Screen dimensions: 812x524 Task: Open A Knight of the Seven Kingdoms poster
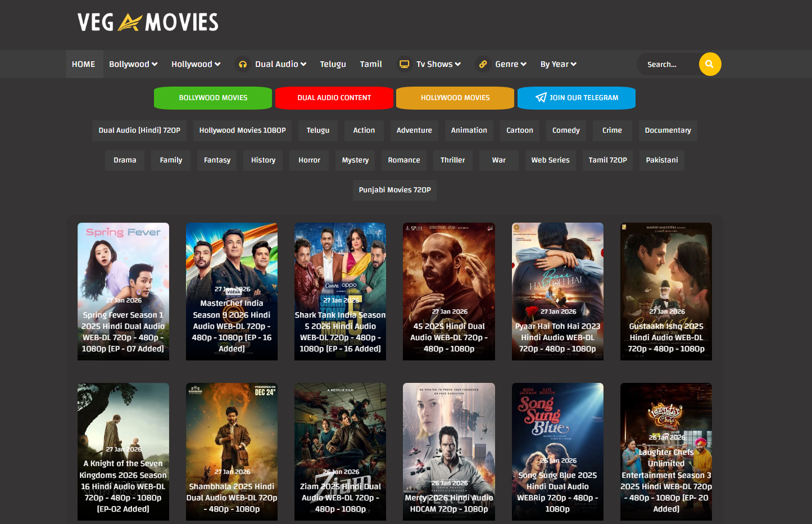coord(123,451)
